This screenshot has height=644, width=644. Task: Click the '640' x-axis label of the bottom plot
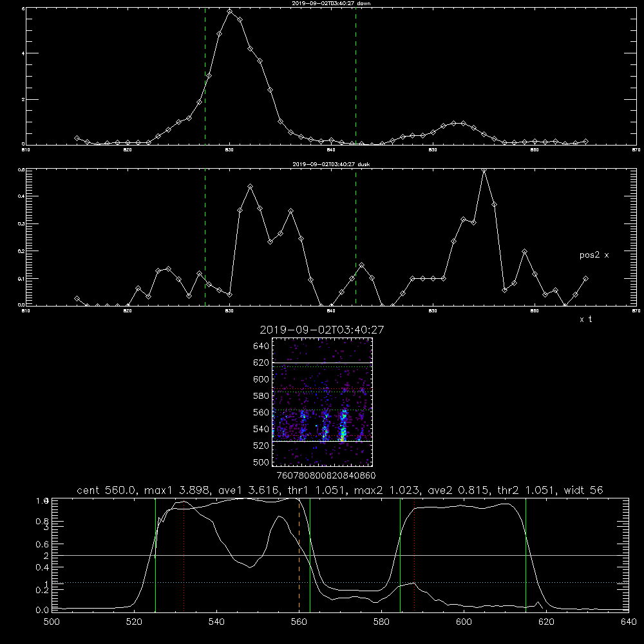click(629, 622)
